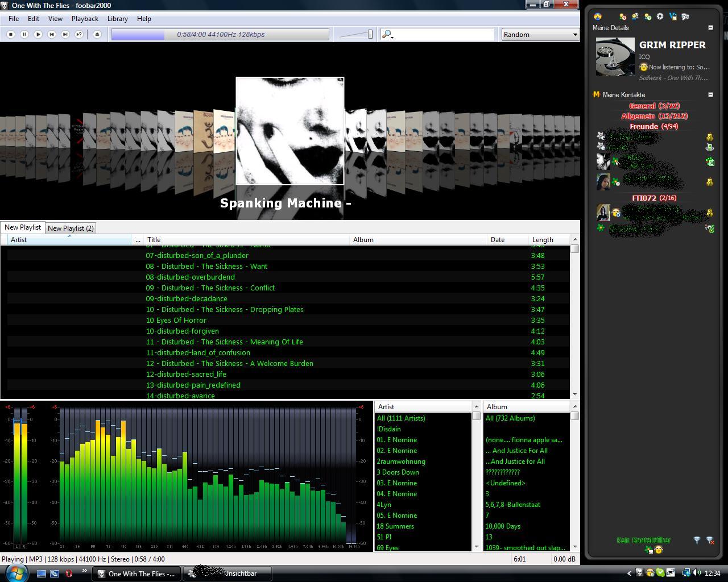Open the File menu
The width and height of the screenshot is (728, 582).
(x=14, y=19)
